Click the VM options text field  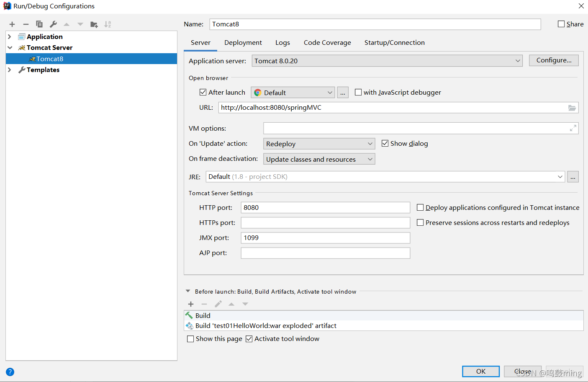pos(421,128)
